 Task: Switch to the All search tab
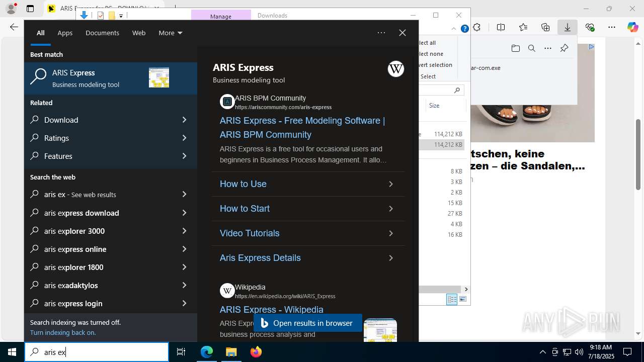[x=41, y=33]
